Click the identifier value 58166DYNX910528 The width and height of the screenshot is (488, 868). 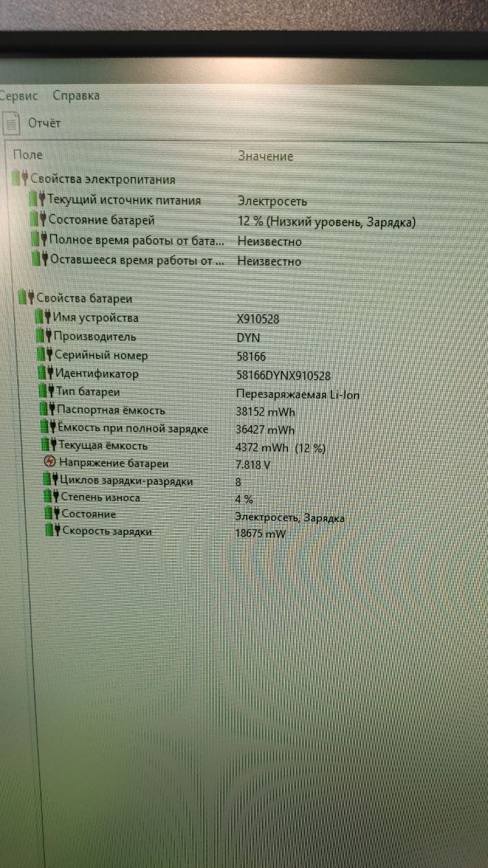click(x=283, y=375)
